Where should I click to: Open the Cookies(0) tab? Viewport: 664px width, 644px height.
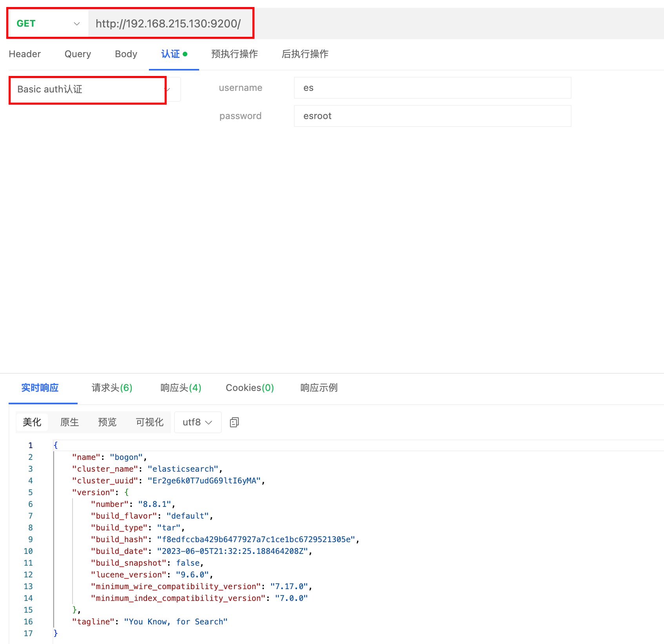click(250, 388)
